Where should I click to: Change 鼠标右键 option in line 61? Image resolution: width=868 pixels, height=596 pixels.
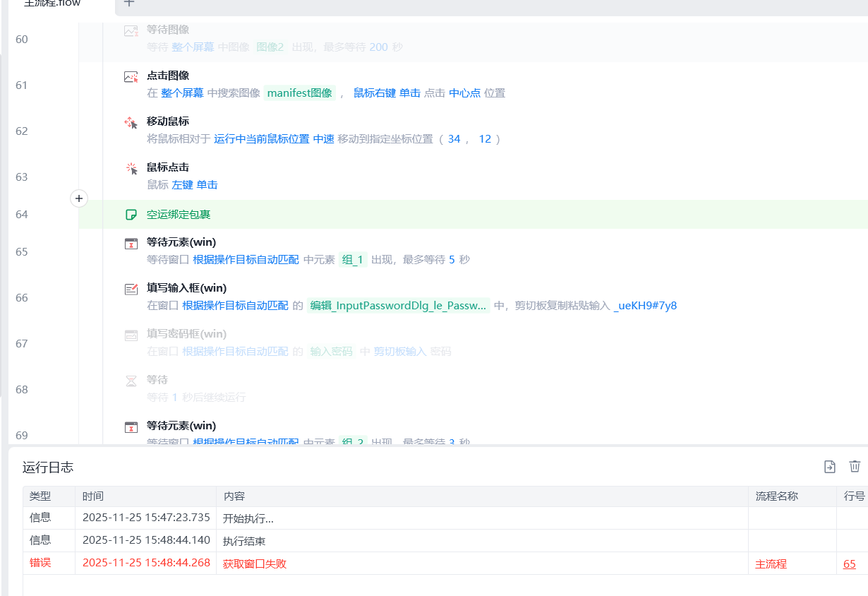point(375,93)
